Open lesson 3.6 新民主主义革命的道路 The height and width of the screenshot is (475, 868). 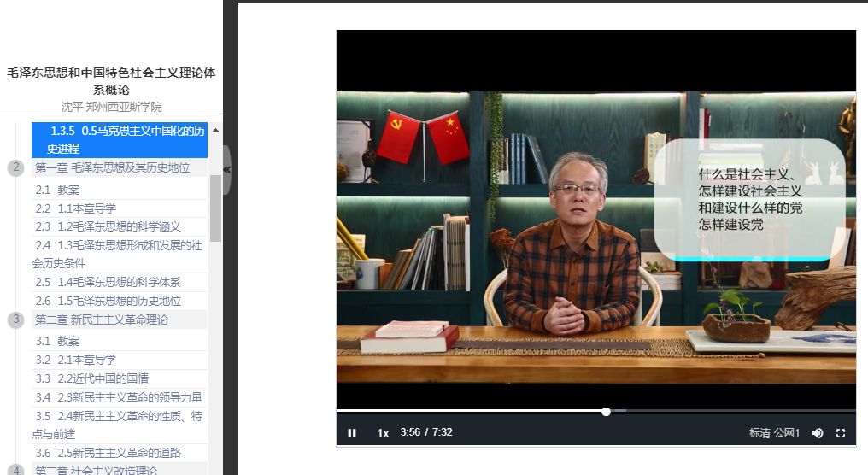(x=108, y=453)
